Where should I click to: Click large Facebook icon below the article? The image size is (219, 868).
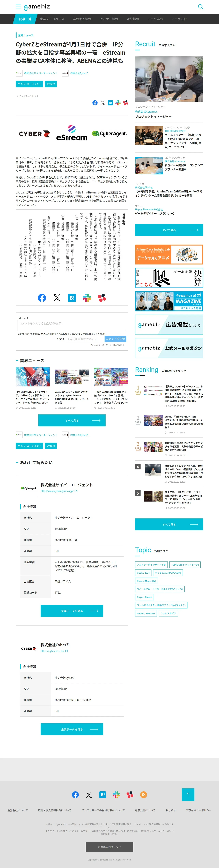[x=42, y=297]
